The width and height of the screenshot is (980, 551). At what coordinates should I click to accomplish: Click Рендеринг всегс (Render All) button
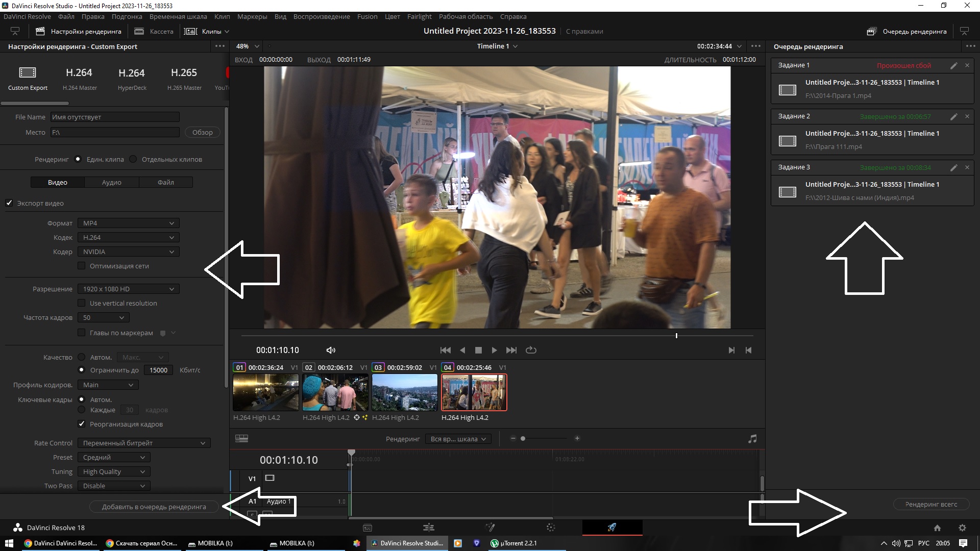coord(931,504)
